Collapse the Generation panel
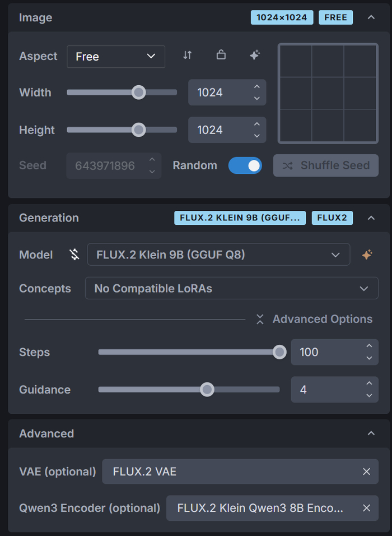This screenshot has width=392, height=536. (371, 218)
